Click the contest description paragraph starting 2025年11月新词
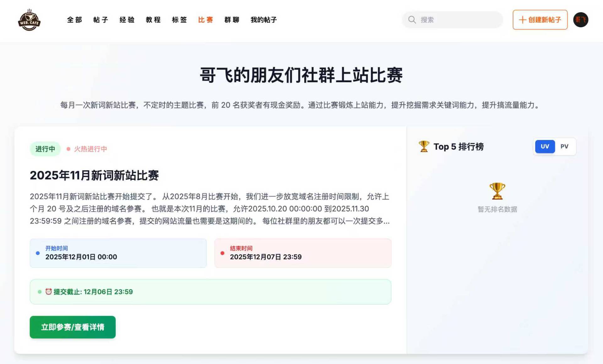603x364 pixels. 210,209
